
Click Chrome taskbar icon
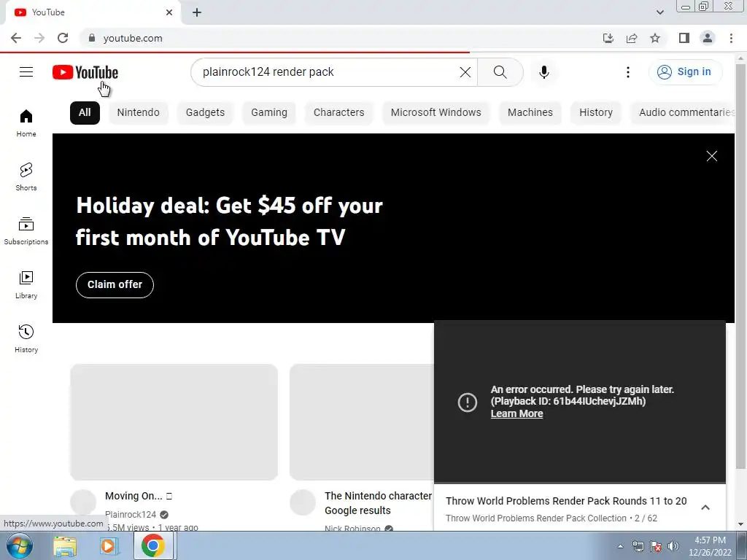click(153, 545)
